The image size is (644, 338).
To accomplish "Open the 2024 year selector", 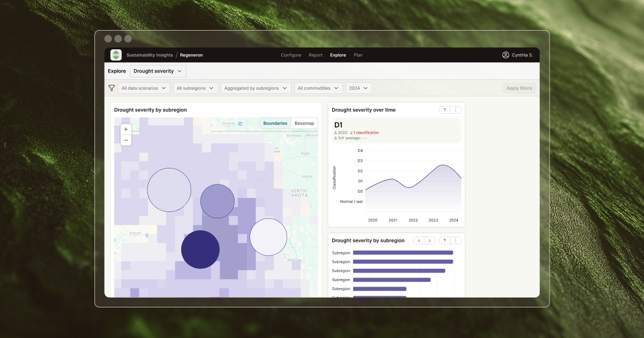I will 358,87.
